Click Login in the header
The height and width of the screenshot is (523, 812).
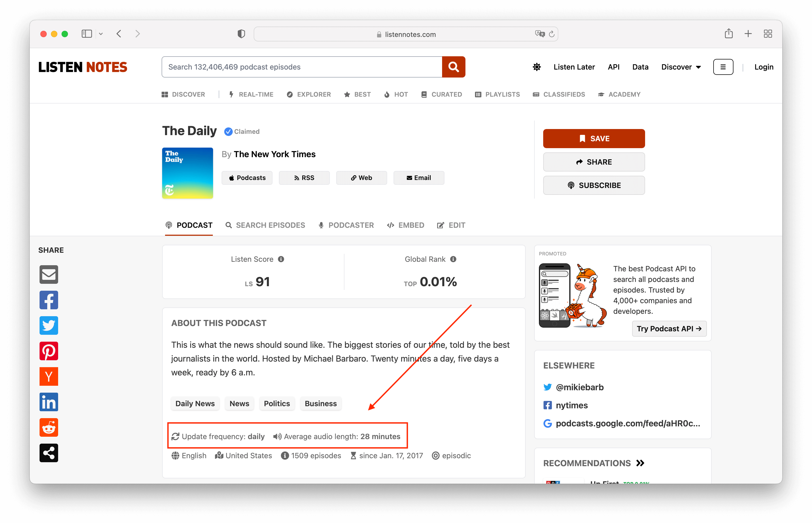tap(764, 67)
